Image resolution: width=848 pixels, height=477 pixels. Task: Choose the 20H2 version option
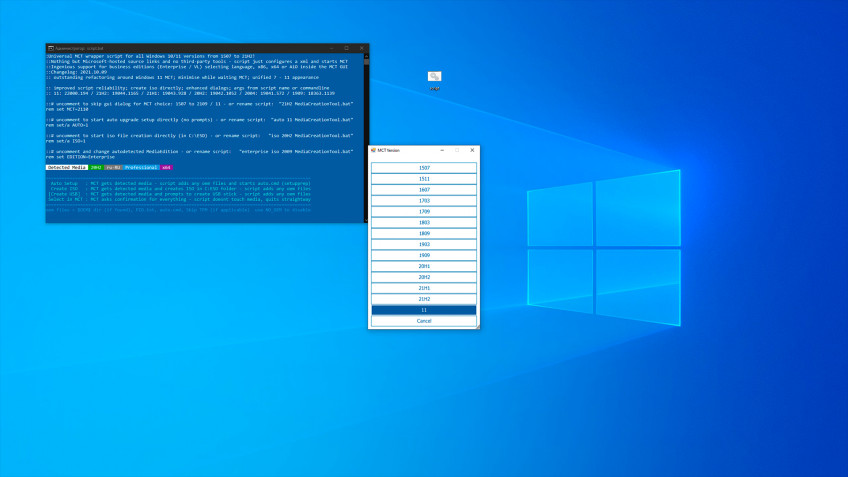click(424, 277)
